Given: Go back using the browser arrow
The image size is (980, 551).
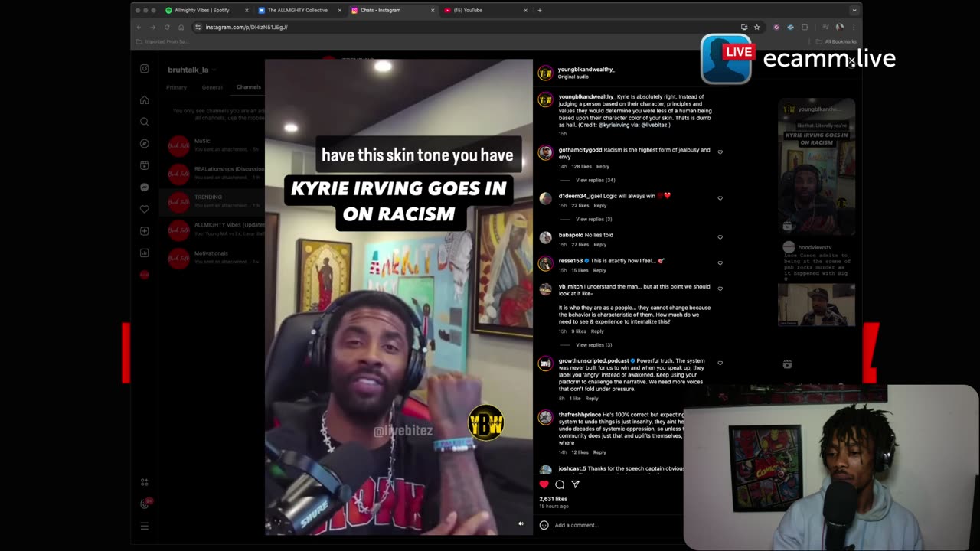Looking at the screenshot, I should (x=139, y=27).
